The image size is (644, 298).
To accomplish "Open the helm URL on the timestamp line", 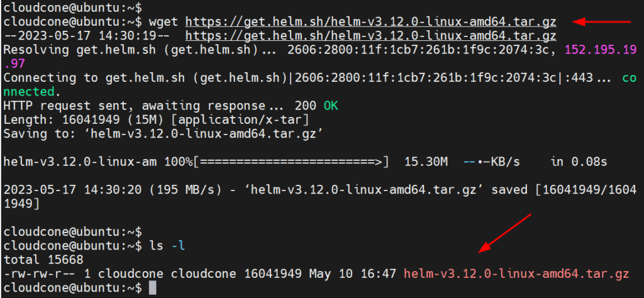I will 371,36.
